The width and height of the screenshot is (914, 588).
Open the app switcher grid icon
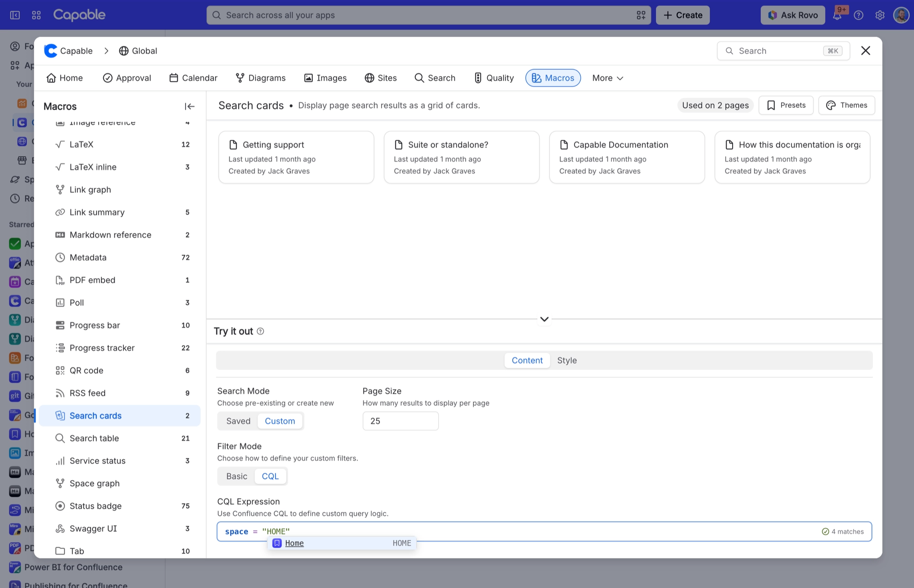coord(37,15)
